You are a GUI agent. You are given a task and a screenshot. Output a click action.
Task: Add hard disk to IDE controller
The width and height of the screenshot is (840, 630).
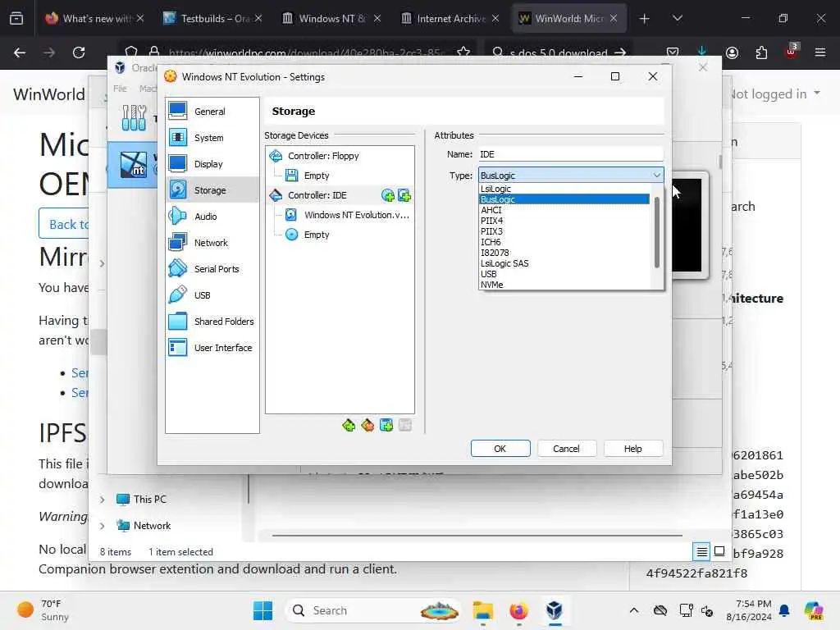404,195
